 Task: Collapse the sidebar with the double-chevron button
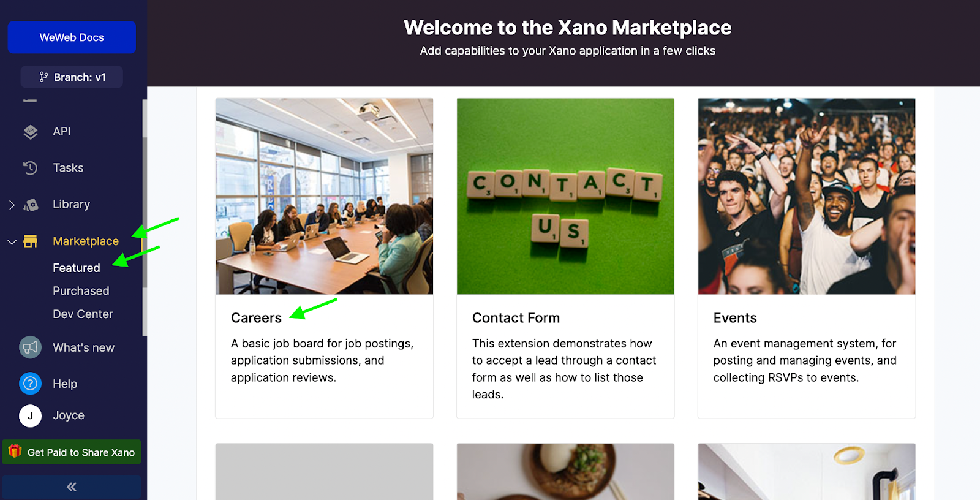[71, 487]
